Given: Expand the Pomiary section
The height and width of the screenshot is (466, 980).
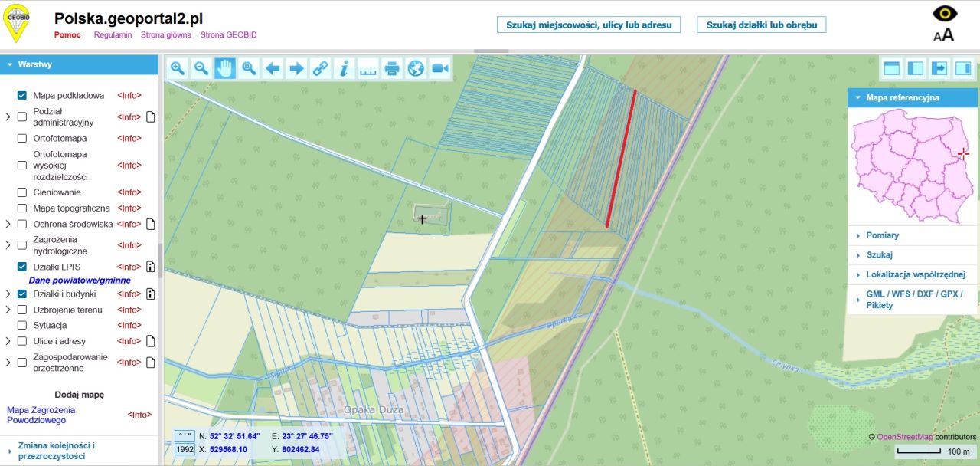Looking at the screenshot, I should tap(912, 235).
